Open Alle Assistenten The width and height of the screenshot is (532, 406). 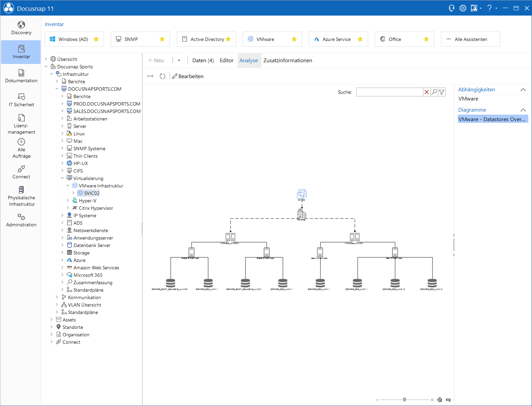(470, 39)
